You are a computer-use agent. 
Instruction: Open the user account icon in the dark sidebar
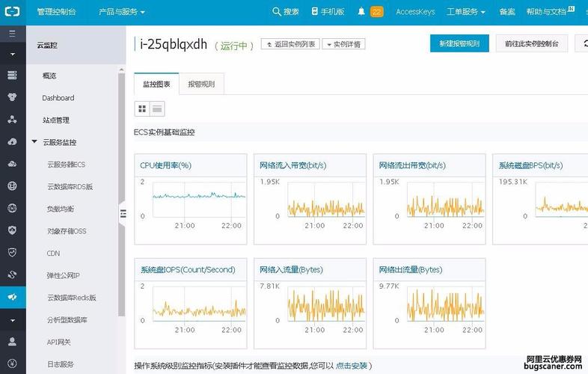pyautogui.click(x=13, y=341)
